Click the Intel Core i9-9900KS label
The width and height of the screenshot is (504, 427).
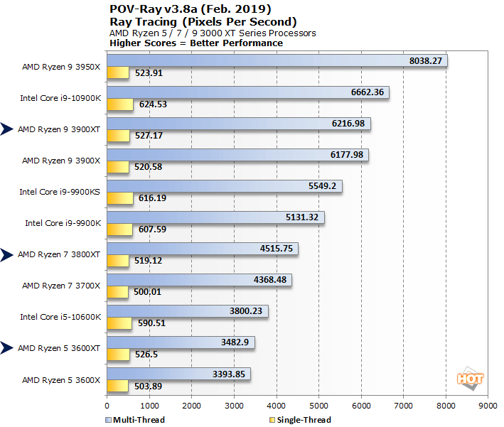[60, 192]
